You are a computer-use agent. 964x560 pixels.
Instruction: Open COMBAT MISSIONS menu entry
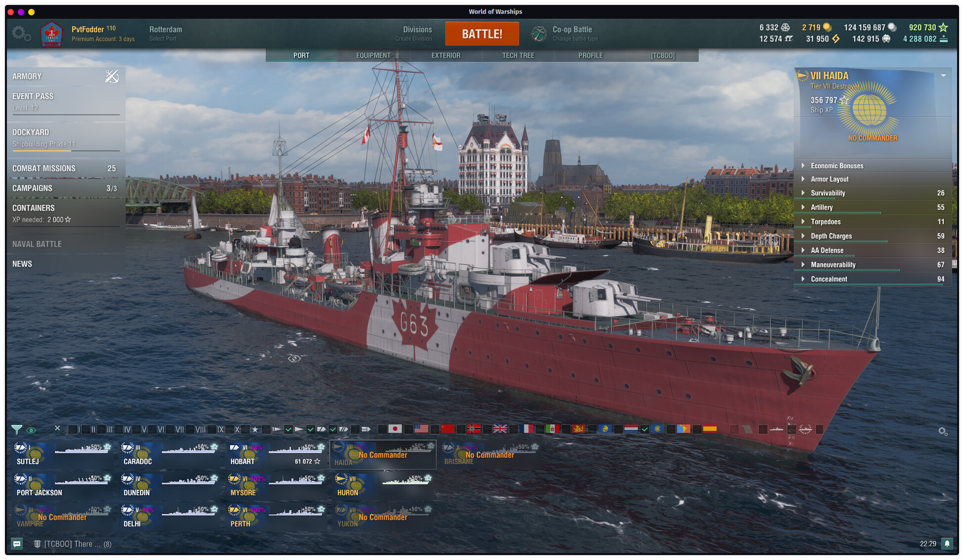[x=66, y=168]
